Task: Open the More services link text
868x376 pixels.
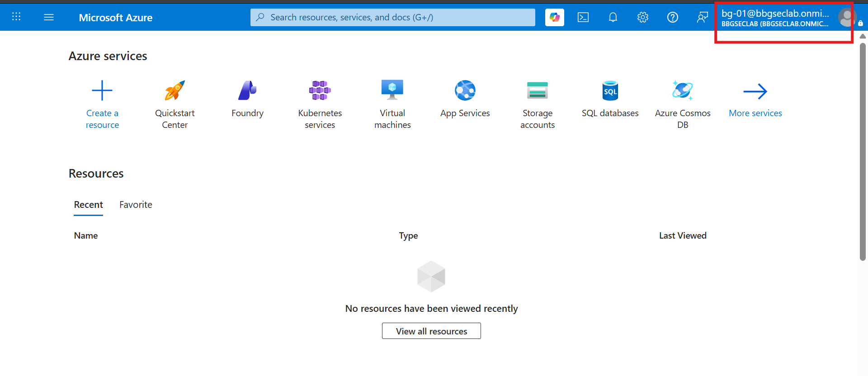Action: pos(755,113)
